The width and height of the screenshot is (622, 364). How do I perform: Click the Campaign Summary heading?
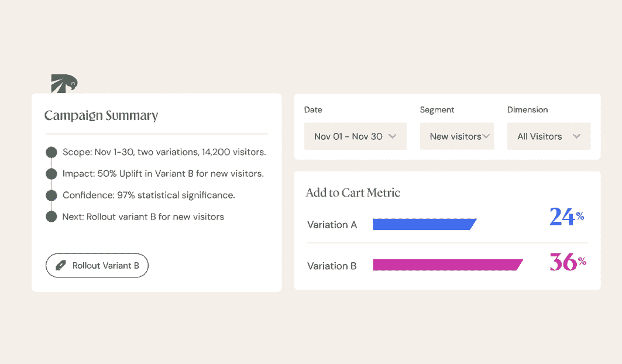tap(101, 115)
